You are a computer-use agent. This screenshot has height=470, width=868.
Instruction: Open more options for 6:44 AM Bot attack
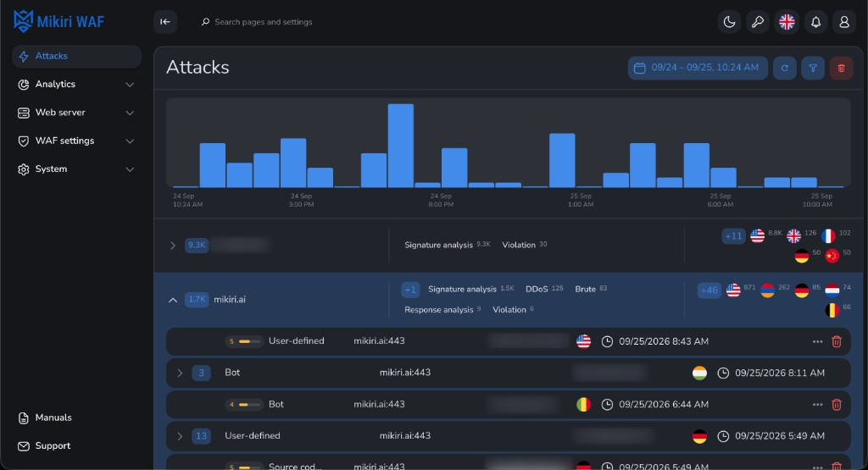click(x=817, y=405)
